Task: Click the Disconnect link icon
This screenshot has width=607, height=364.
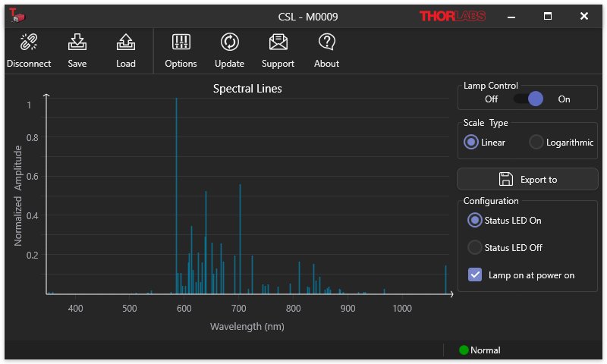Action: click(29, 42)
